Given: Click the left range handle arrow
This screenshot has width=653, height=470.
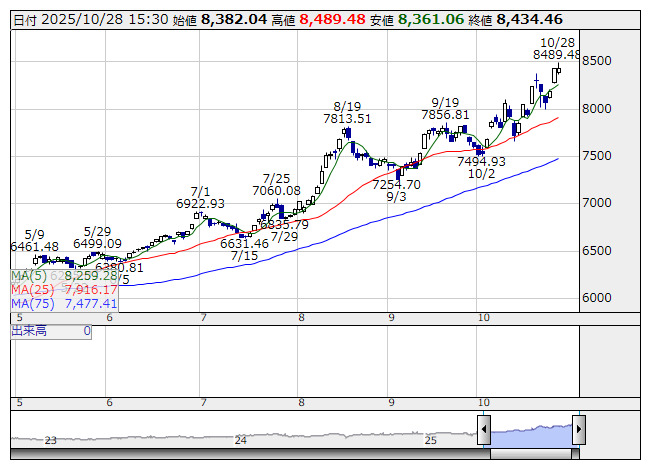Looking at the screenshot, I should 484,429.
